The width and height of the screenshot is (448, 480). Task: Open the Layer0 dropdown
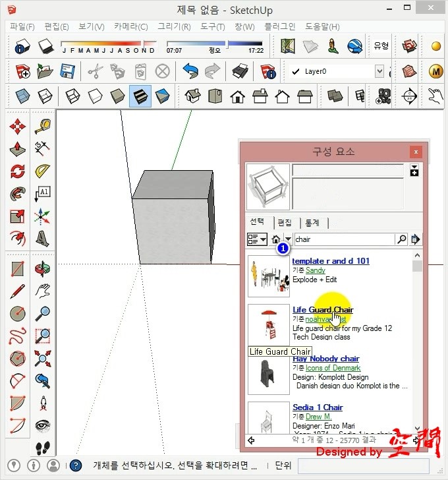tap(379, 71)
